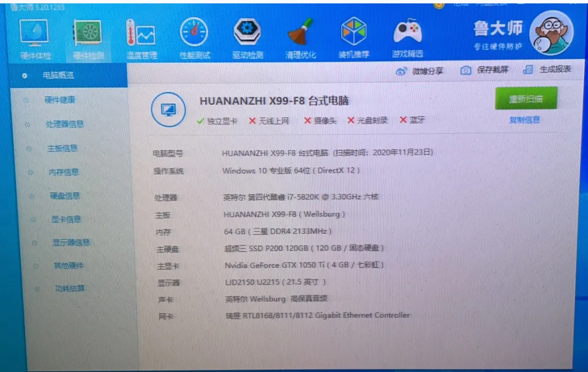The height and width of the screenshot is (372, 588).
Task: Click the Windows 10 专业版 64位 value
Action: [x=291, y=170]
